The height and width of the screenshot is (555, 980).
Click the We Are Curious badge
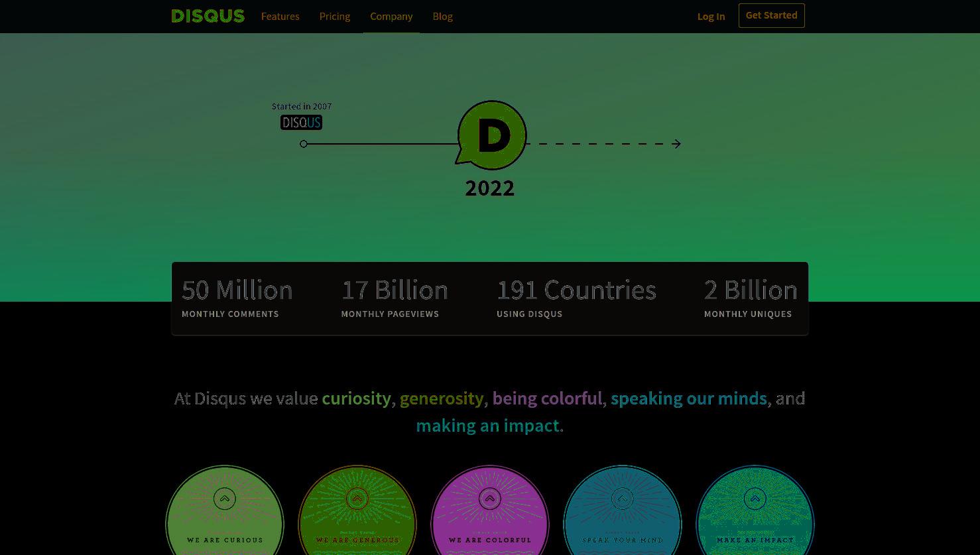coord(225,511)
